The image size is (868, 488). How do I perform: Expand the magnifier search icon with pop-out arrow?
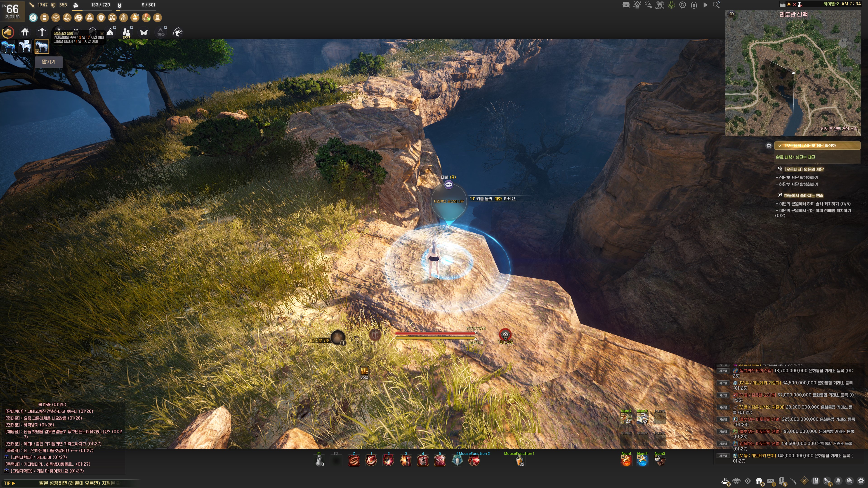click(x=716, y=5)
